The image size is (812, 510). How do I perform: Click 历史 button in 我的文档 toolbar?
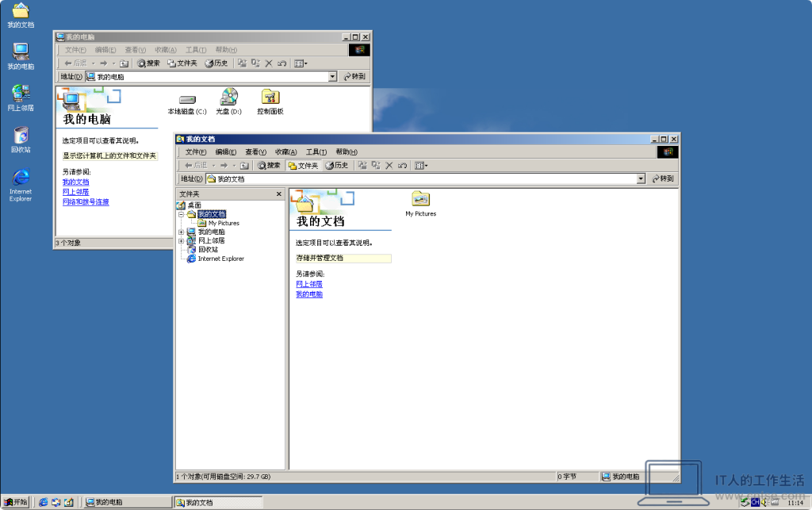pos(336,165)
